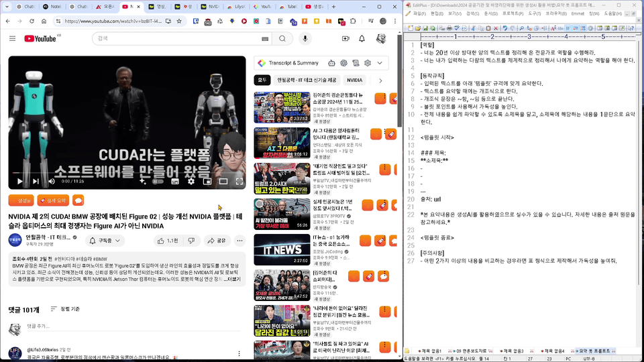
Task: Open Chrome three-dot menu
Action: point(394,21)
